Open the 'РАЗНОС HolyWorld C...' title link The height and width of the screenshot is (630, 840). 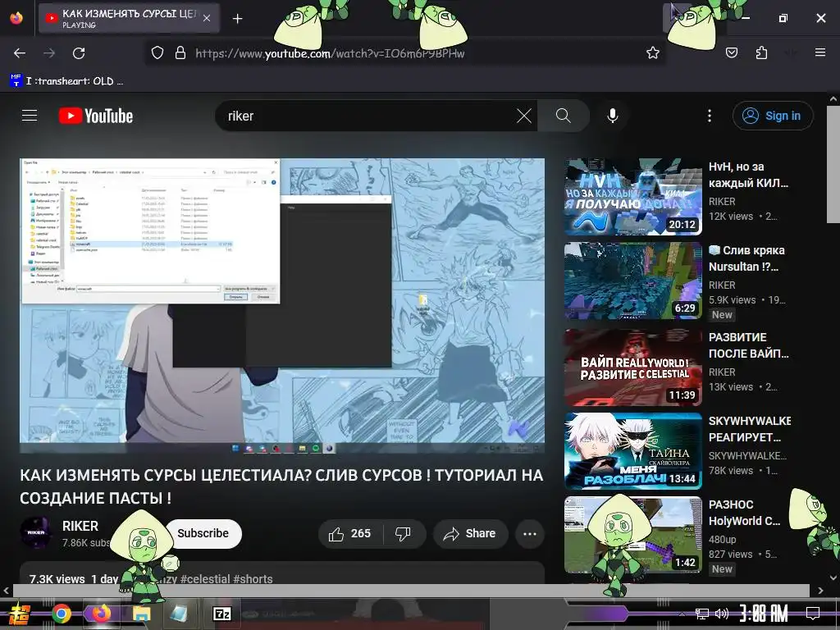click(745, 513)
